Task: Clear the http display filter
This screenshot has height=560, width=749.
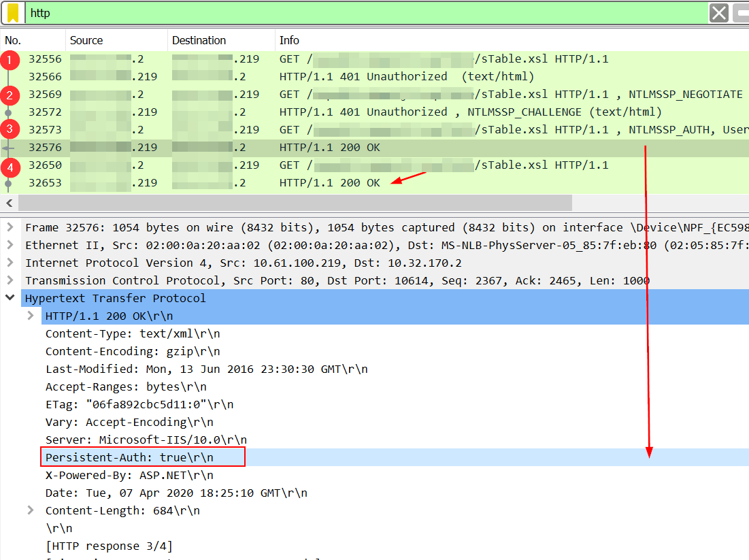Action: tap(718, 13)
